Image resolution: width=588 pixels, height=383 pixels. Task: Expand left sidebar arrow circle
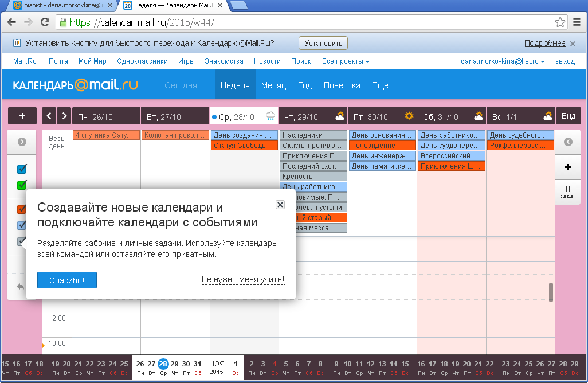click(x=22, y=142)
